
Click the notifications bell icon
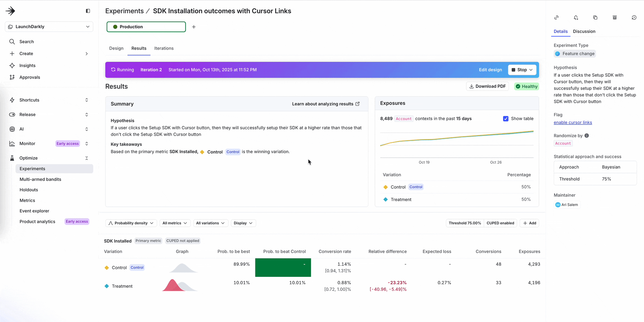tap(576, 18)
